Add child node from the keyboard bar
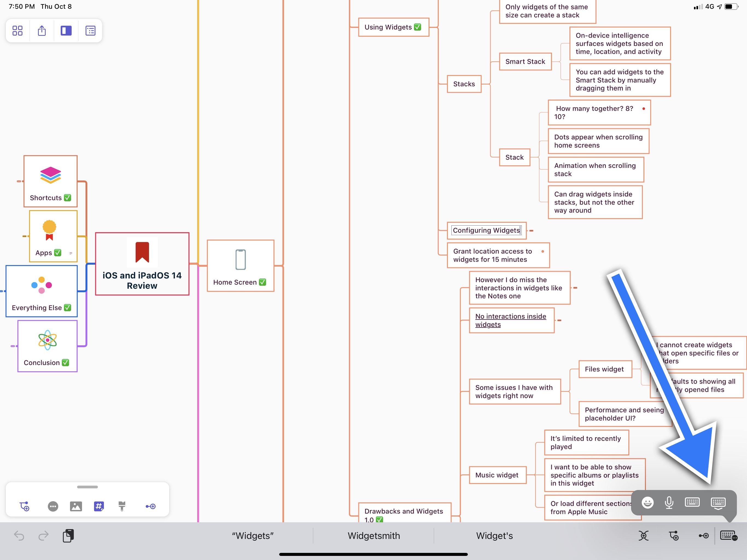 tap(674, 536)
